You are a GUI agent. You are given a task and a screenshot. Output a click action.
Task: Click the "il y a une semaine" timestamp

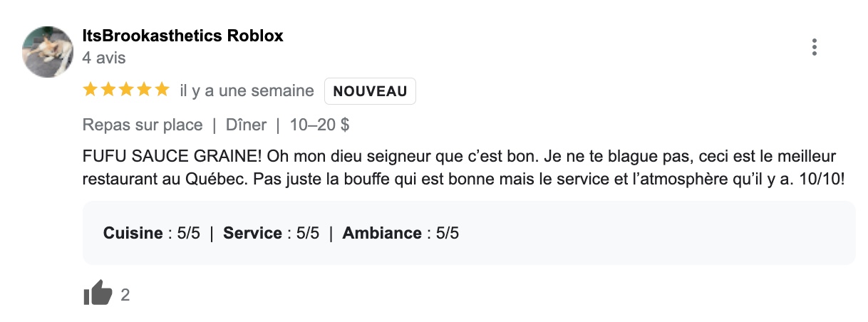tap(247, 90)
